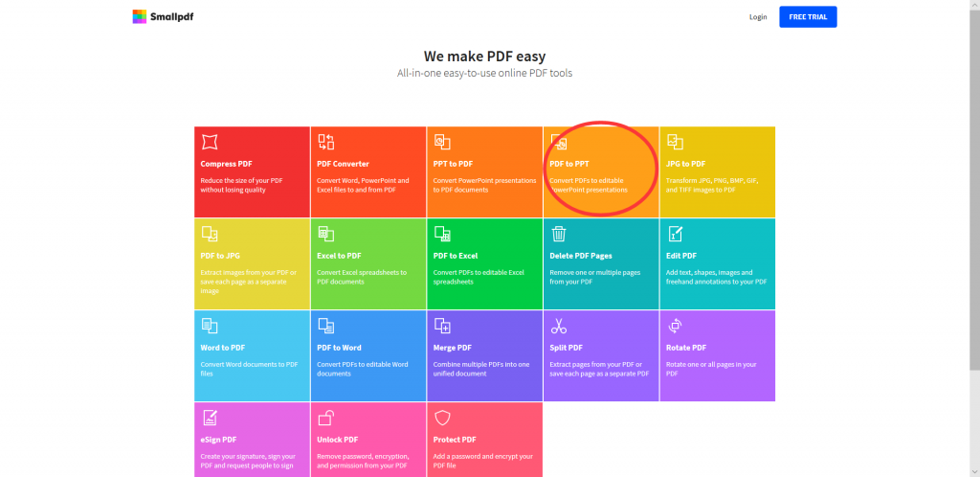Click the Edit PDF pencil icon
This screenshot has width=980, height=477.
point(675,234)
